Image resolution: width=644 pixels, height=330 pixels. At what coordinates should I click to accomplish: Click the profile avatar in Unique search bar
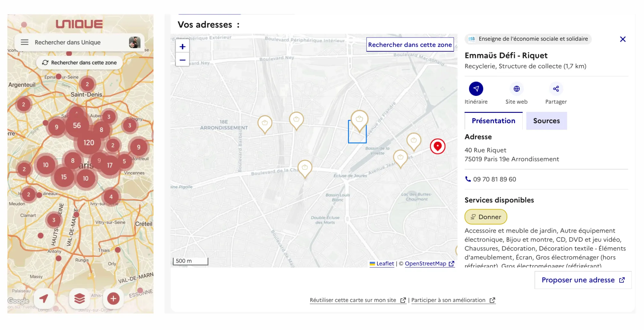pos(135,42)
